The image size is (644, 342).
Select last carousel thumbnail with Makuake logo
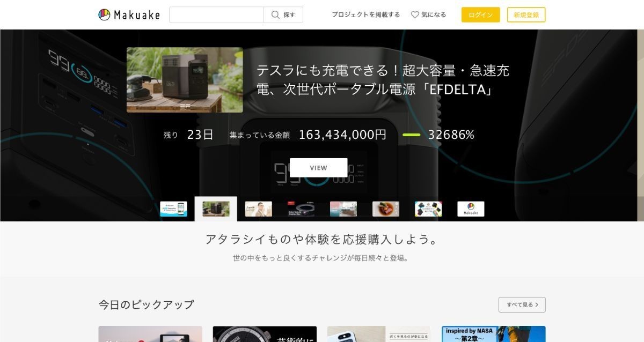click(471, 209)
